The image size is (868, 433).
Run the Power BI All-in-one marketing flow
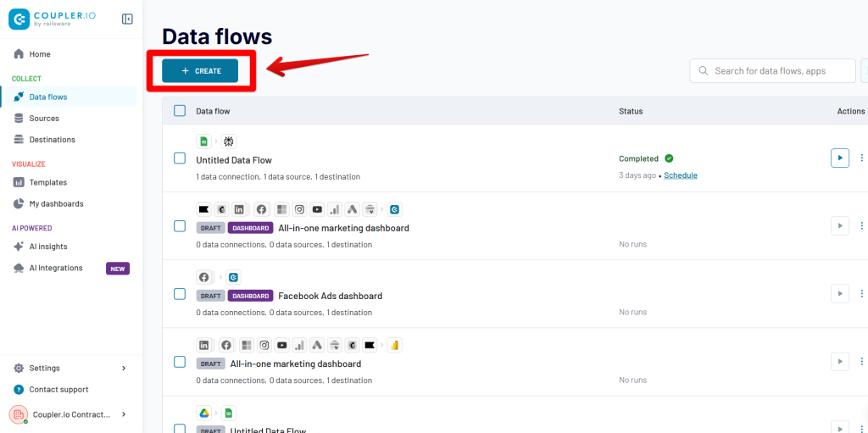[840, 362]
